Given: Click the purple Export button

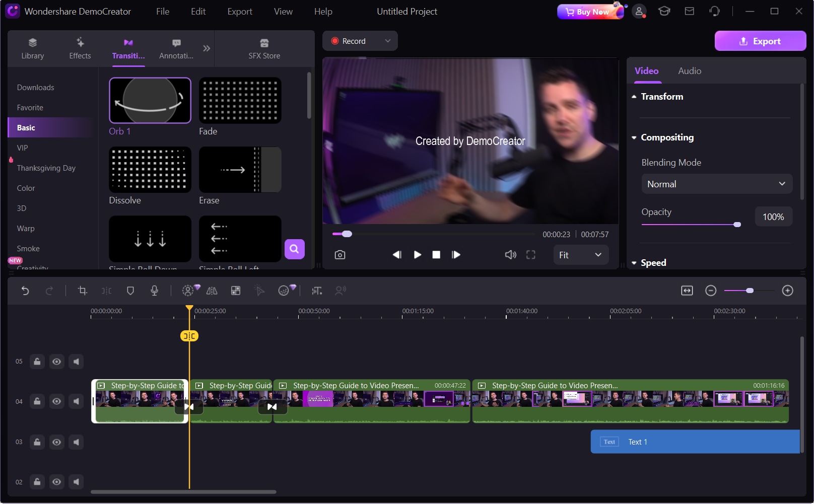Looking at the screenshot, I should click(760, 41).
